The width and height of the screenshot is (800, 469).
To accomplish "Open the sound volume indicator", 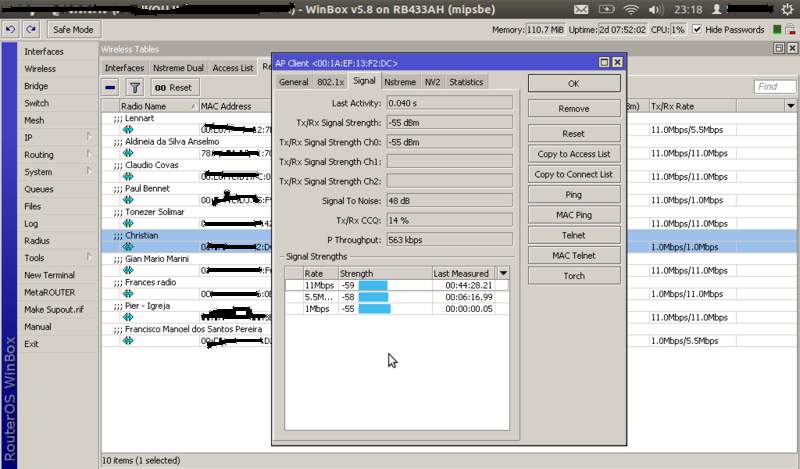I will coord(656,9).
